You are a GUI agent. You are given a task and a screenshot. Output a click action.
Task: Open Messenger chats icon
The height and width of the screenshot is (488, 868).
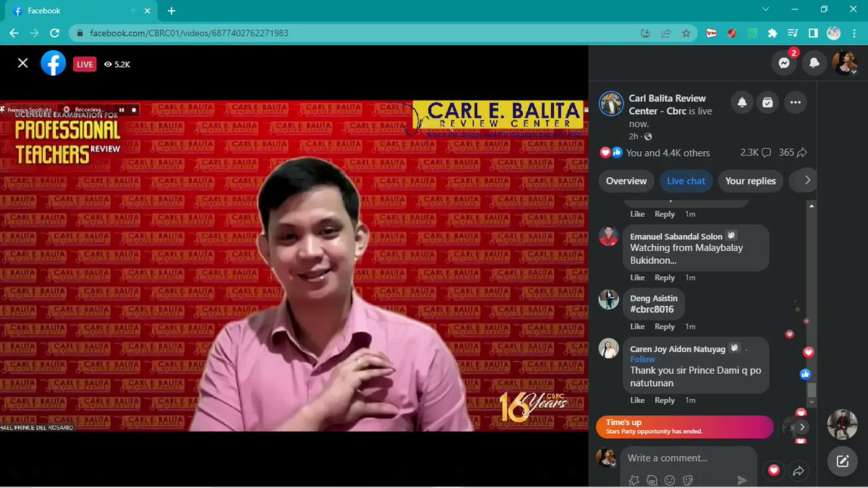(783, 63)
